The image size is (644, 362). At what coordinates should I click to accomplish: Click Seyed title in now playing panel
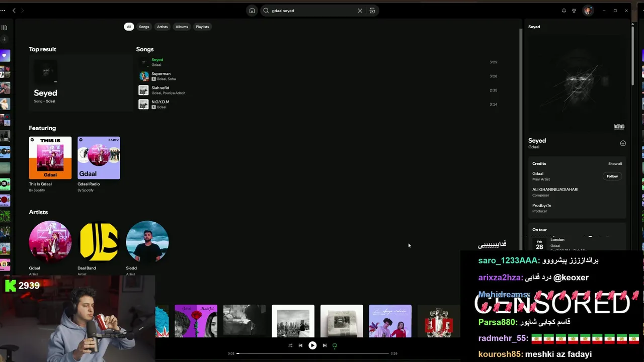pos(537,141)
